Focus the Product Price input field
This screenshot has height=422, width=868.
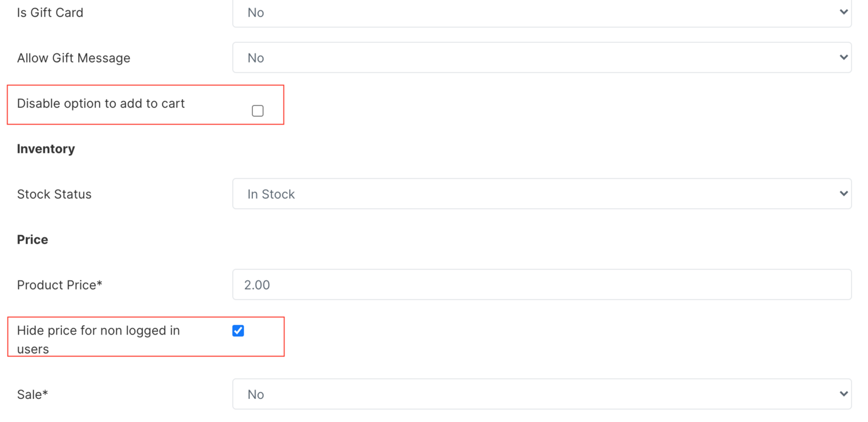(x=542, y=284)
